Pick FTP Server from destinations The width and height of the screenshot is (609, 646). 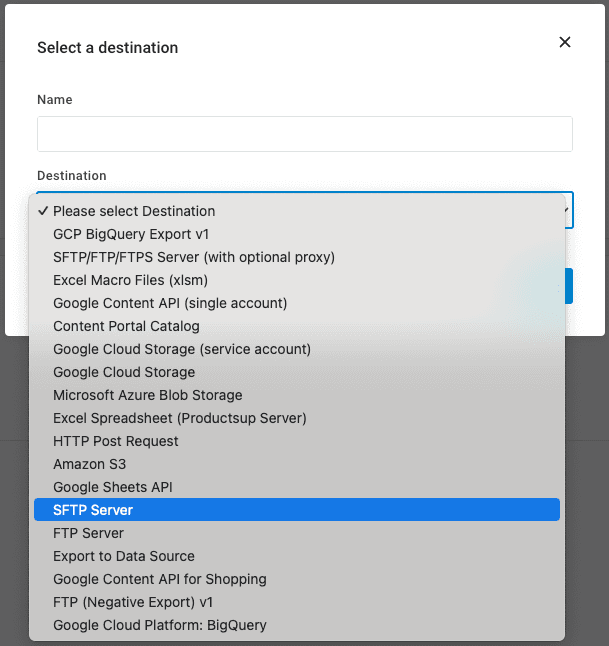(x=89, y=533)
